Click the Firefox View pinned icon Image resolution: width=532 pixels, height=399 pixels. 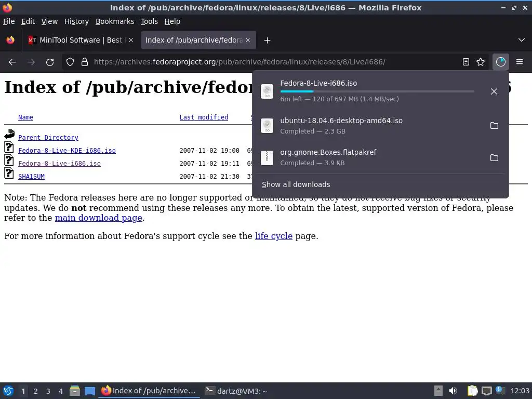[x=10, y=40]
